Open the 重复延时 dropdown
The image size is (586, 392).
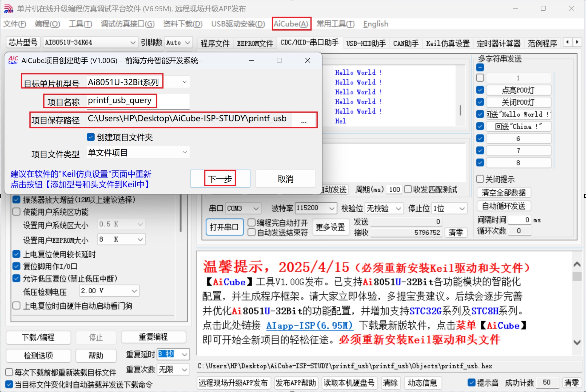[173, 354]
